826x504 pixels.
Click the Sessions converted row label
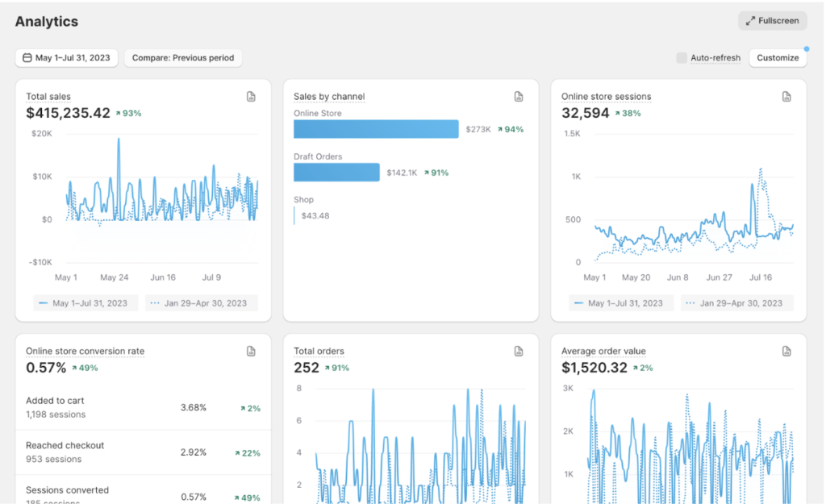pos(68,490)
